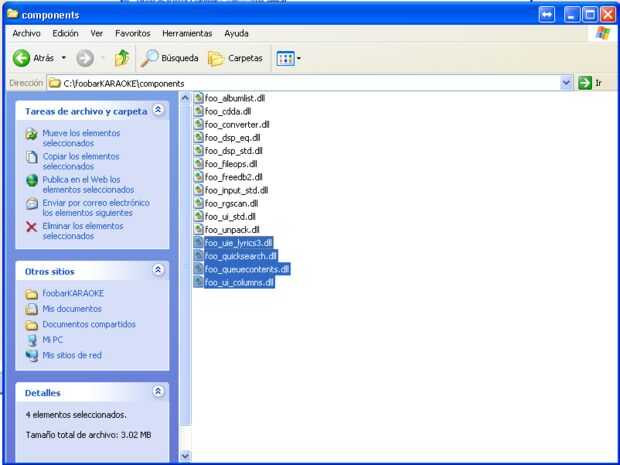Click the foo_freedb2.dll file icon
The height and width of the screenshot is (465, 620).
click(x=198, y=177)
